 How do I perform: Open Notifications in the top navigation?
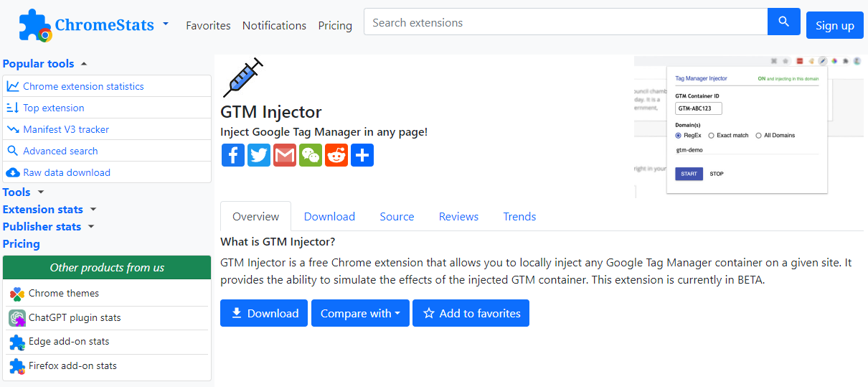click(x=274, y=25)
